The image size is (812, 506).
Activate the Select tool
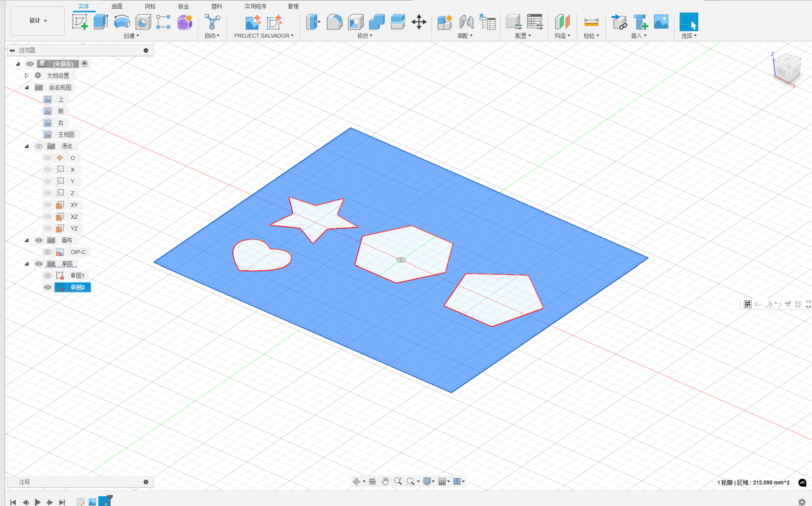pos(689,22)
